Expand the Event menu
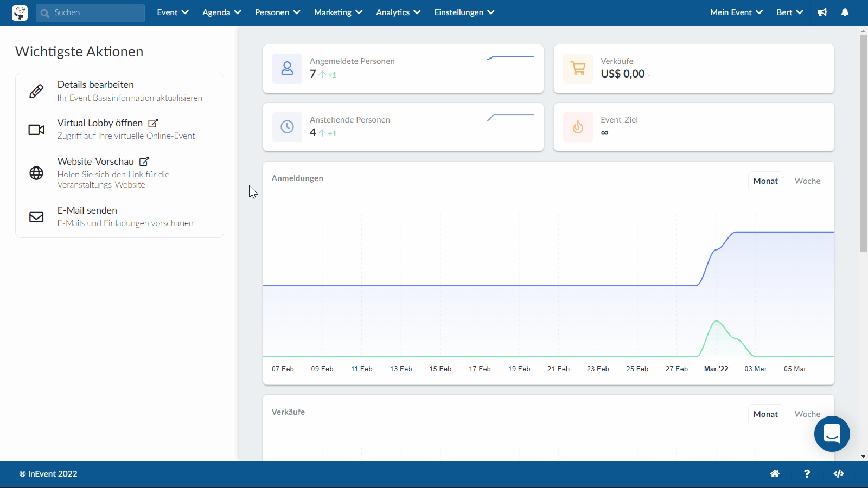Viewport: 868px width, 488px height. click(x=173, y=12)
